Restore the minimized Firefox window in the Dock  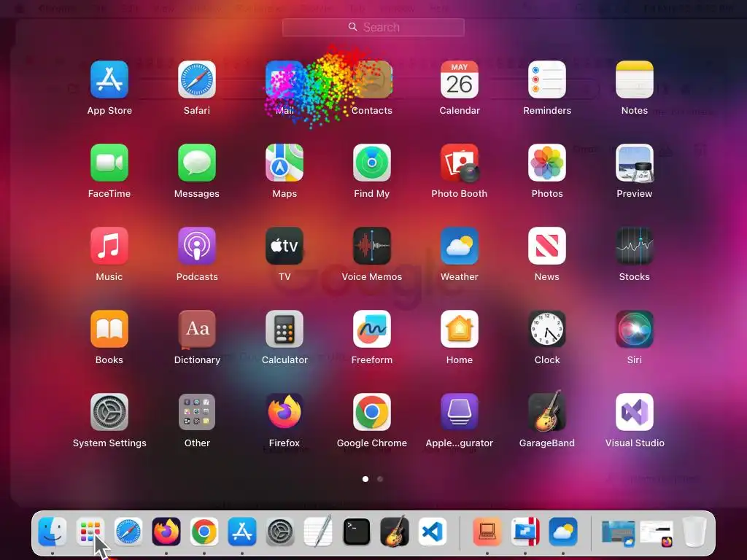tap(657, 533)
